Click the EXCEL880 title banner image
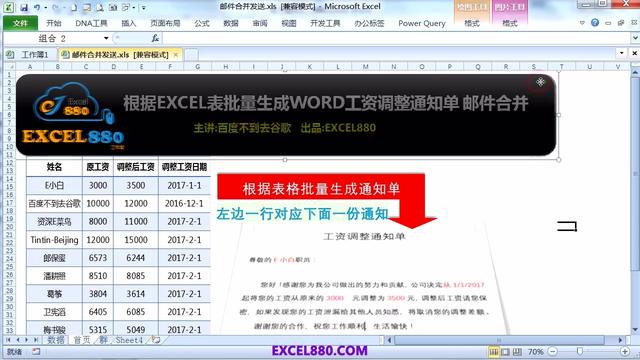 pyautogui.click(x=286, y=115)
